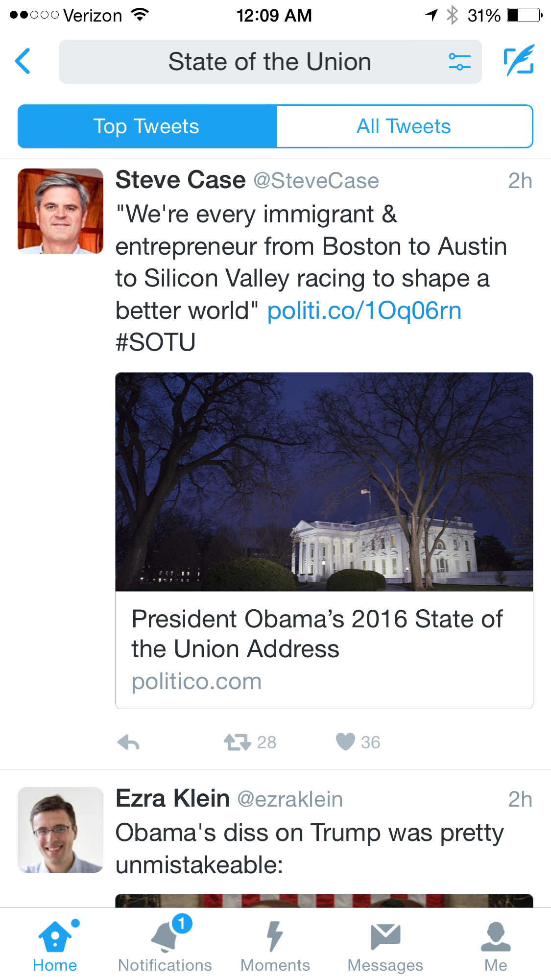This screenshot has width=551, height=980.
Task: Switch to All Tweets
Action: point(404,126)
